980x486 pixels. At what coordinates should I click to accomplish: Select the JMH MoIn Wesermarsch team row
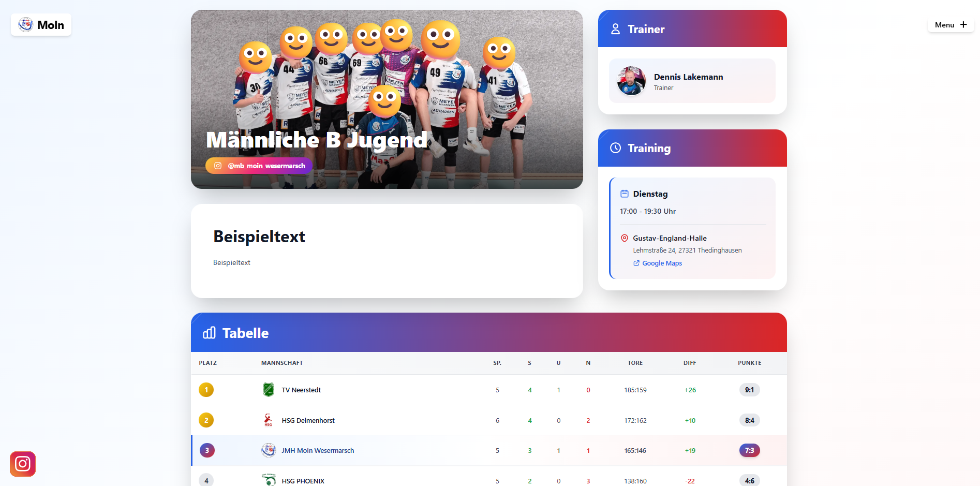489,450
